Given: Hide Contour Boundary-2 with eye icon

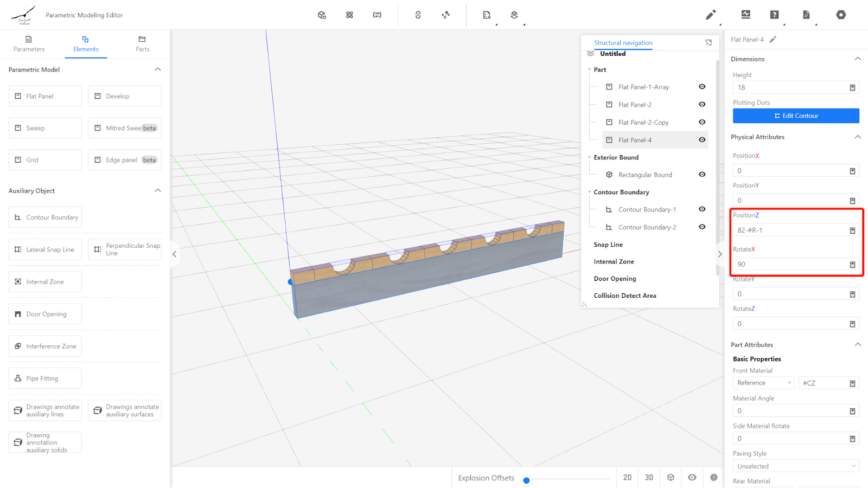Looking at the screenshot, I should [x=702, y=227].
